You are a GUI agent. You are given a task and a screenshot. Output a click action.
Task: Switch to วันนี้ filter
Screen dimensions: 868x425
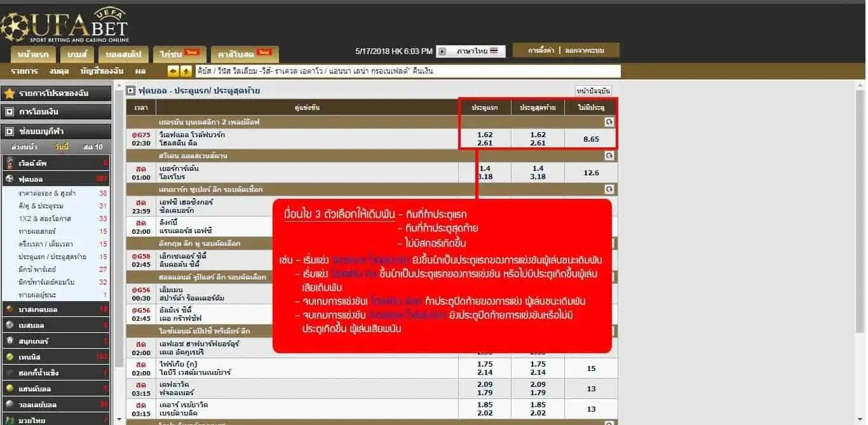[62, 147]
